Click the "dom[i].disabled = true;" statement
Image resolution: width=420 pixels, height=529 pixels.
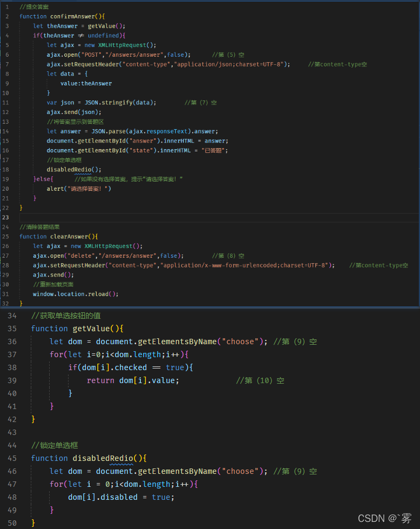pyautogui.click(x=121, y=497)
